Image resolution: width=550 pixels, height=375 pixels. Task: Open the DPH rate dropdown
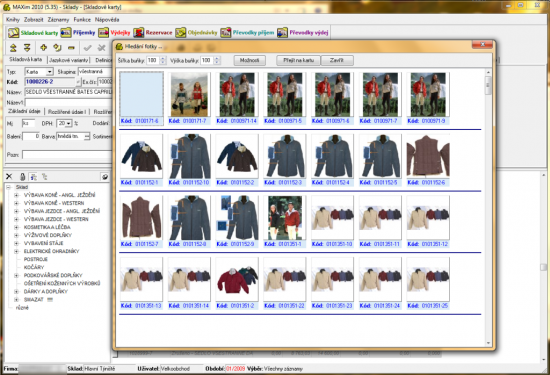click(68, 123)
